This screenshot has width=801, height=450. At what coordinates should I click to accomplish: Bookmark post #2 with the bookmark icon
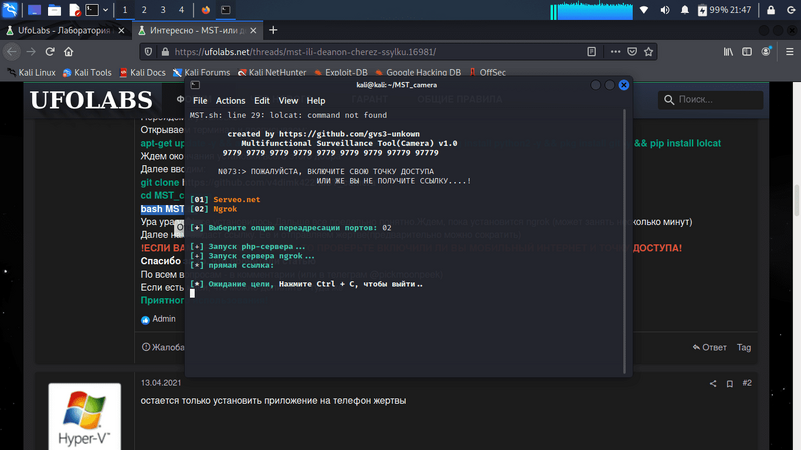tap(729, 384)
